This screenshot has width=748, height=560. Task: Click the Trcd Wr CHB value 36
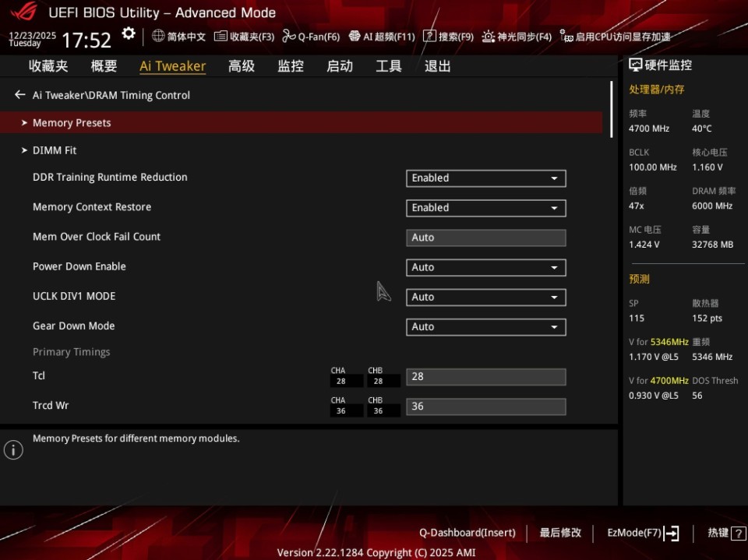point(378,410)
